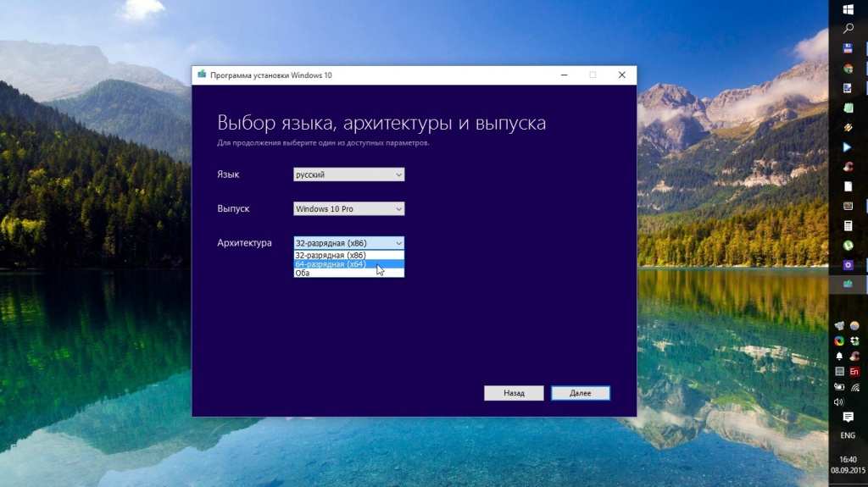Click the red En tray icon
Image resolution: width=868 pixels, height=487 pixels.
(x=854, y=371)
